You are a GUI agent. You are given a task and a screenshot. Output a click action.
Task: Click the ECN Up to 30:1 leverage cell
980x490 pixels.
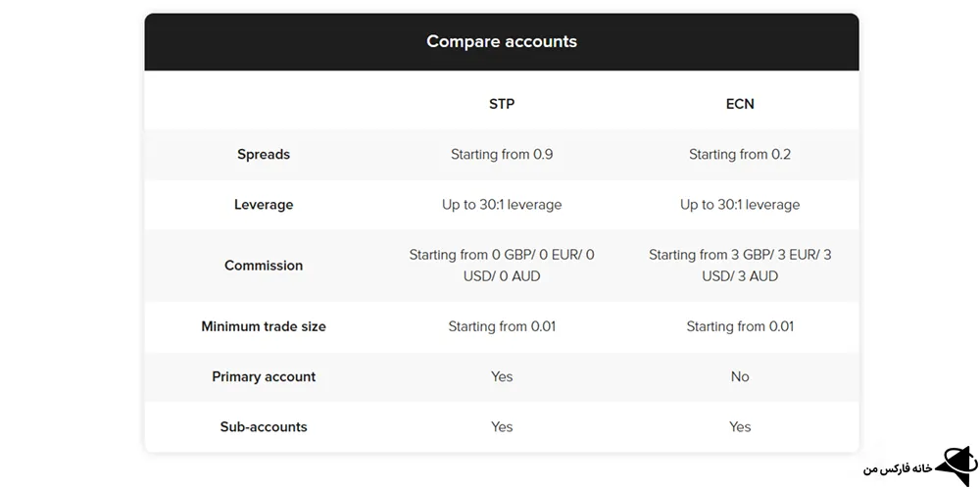[740, 205]
